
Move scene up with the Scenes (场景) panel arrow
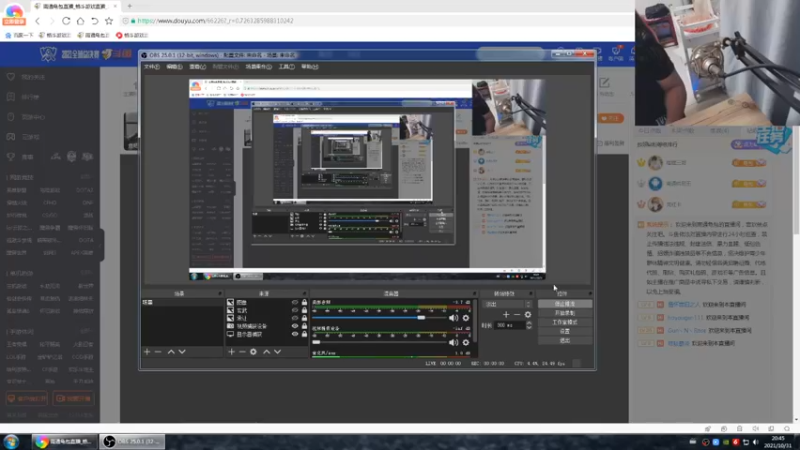[171, 352]
